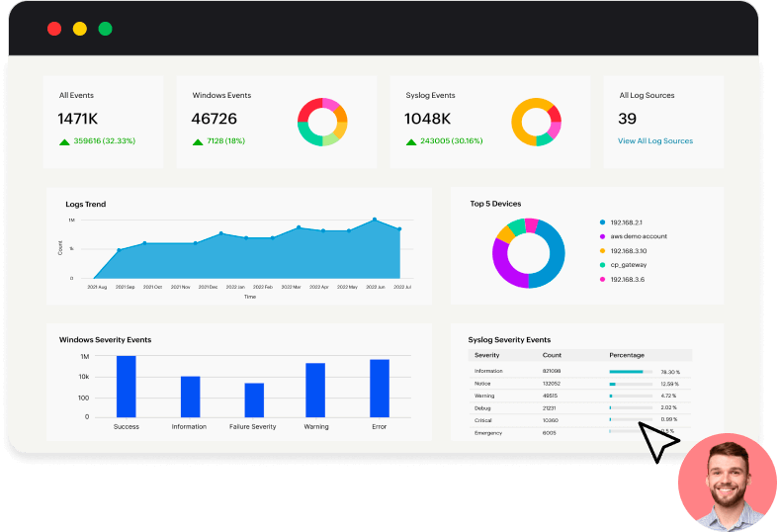Click the Error bar in severity chart
The width and height of the screenshot is (777, 532).
click(x=379, y=388)
